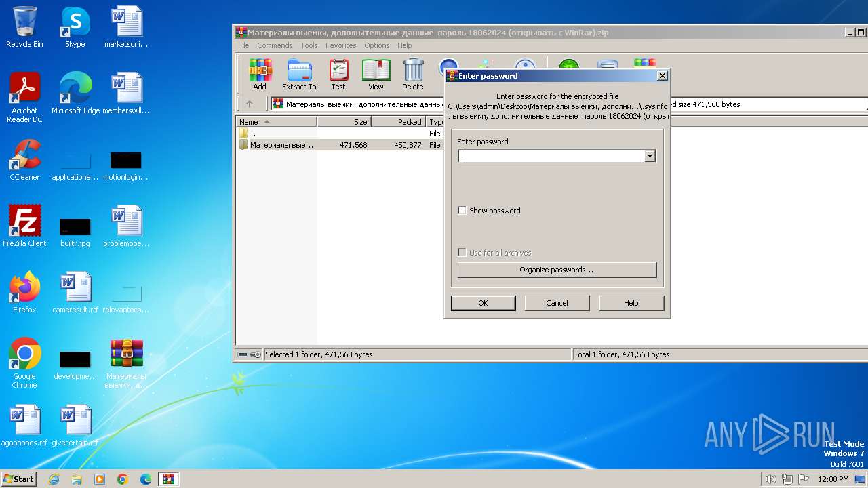Open the Recycle Bin desktop icon
This screenshot has height=488, width=868.
coord(24,27)
